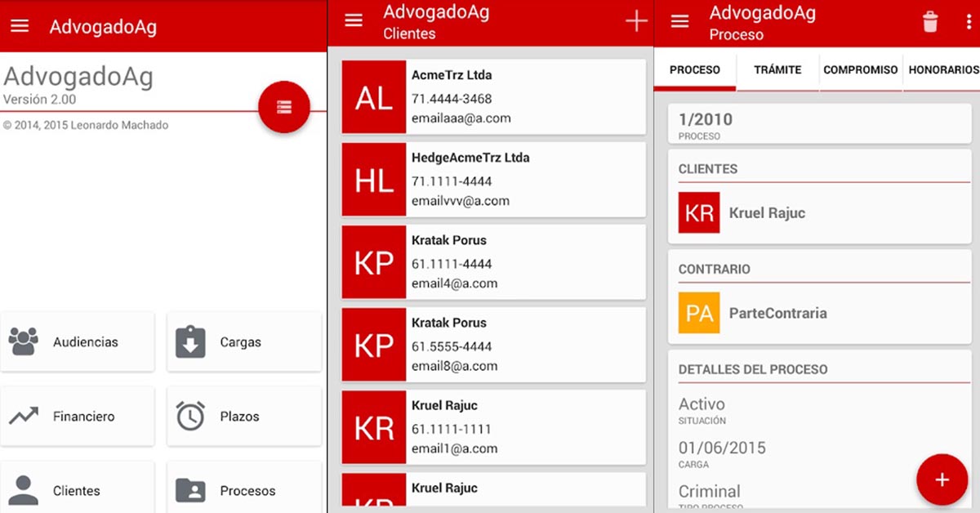
Task: Tap the 01/06/2015 carga date
Action: click(722, 448)
